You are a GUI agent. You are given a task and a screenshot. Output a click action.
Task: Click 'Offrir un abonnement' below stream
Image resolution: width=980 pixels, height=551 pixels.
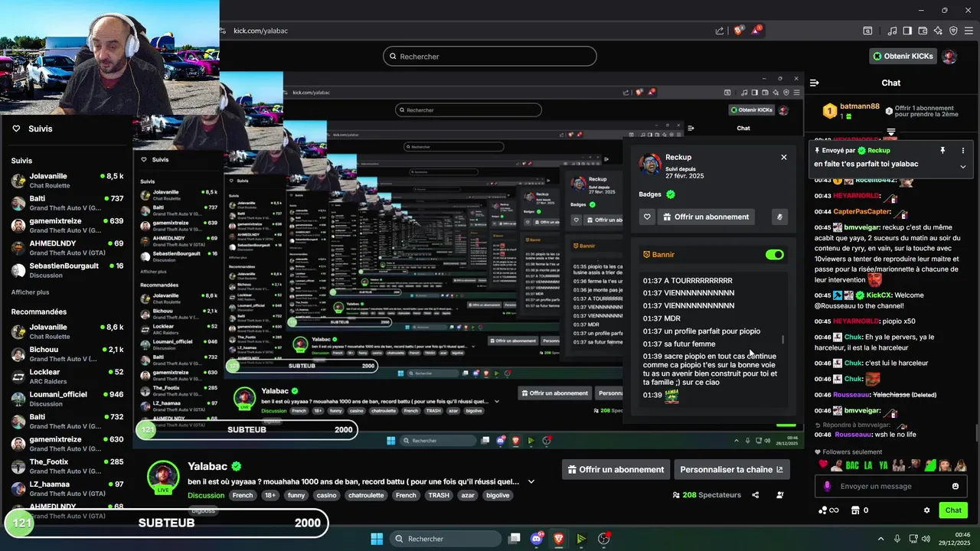pyautogui.click(x=614, y=469)
